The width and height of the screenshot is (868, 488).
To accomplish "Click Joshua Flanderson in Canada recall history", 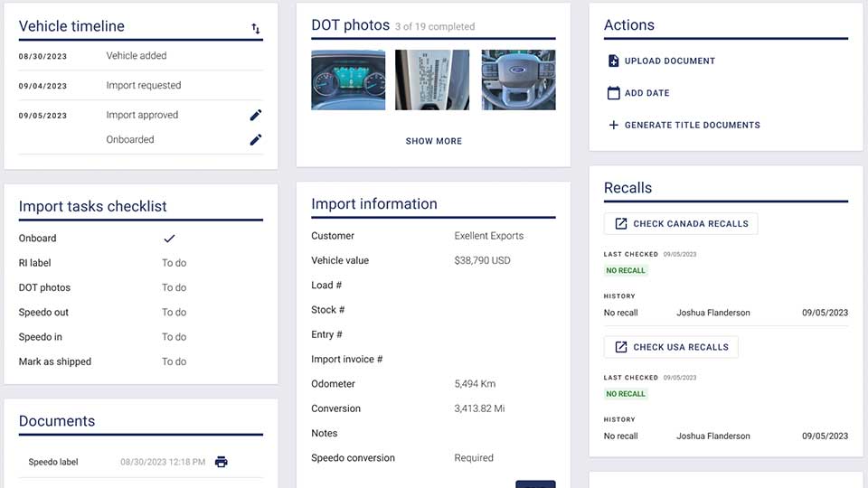I will [x=713, y=313].
